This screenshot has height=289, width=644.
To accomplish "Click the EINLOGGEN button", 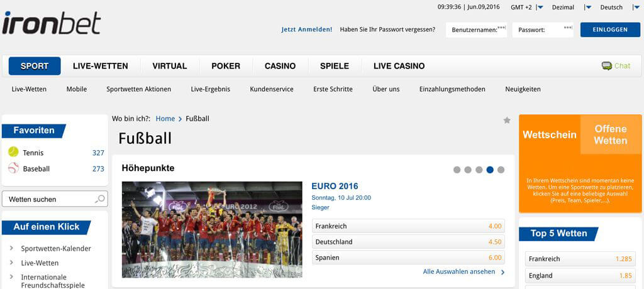I will click(610, 30).
